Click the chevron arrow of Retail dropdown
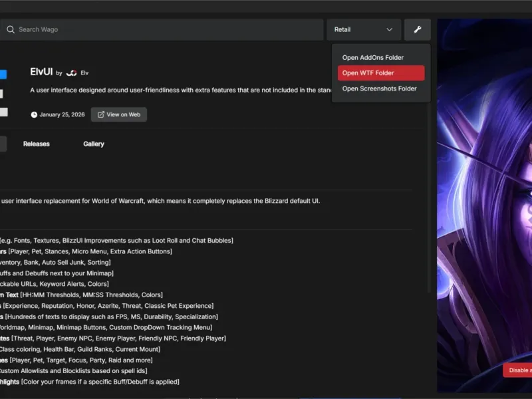 (x=390, y=29)
